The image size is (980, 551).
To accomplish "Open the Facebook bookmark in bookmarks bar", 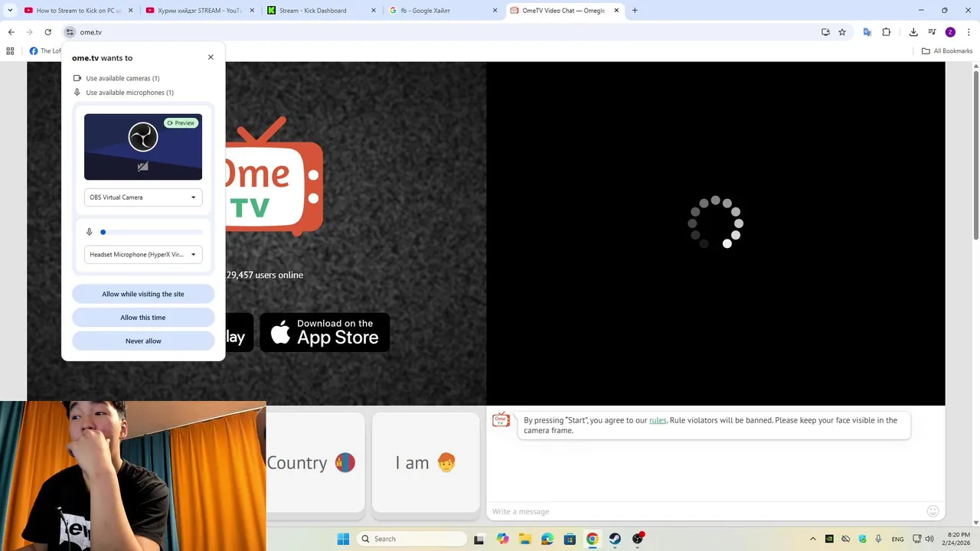I will 45,51.
